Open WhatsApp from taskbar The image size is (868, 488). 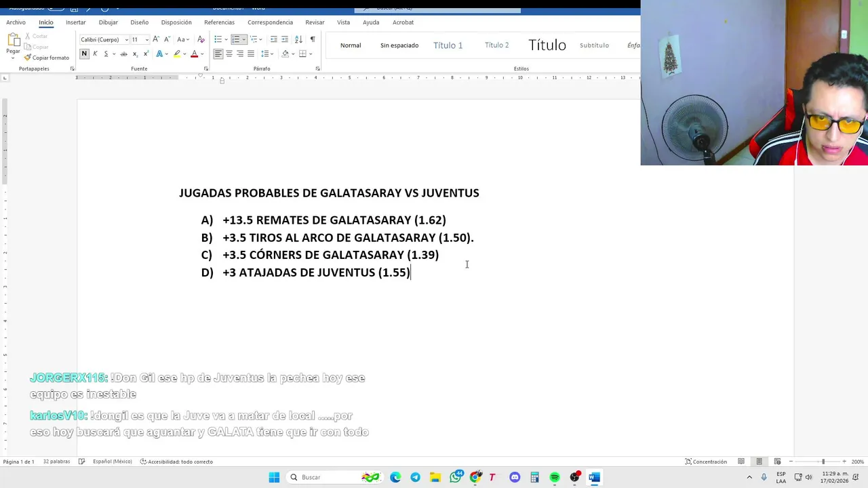(456, 477)
